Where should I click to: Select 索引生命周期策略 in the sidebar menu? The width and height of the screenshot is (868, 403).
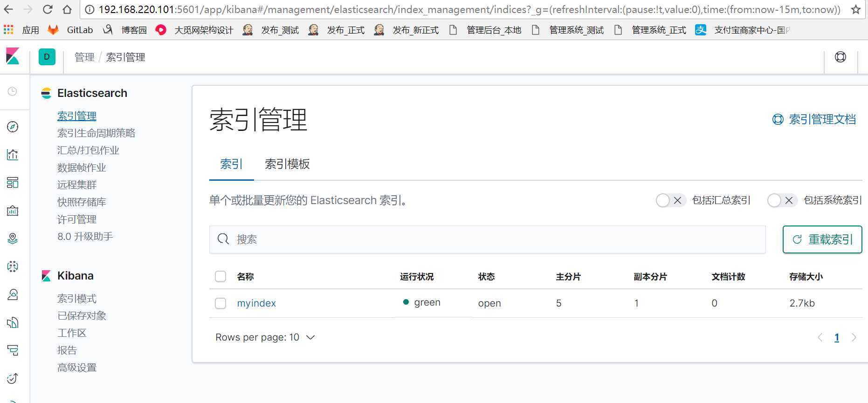click(x=96, y=133)
